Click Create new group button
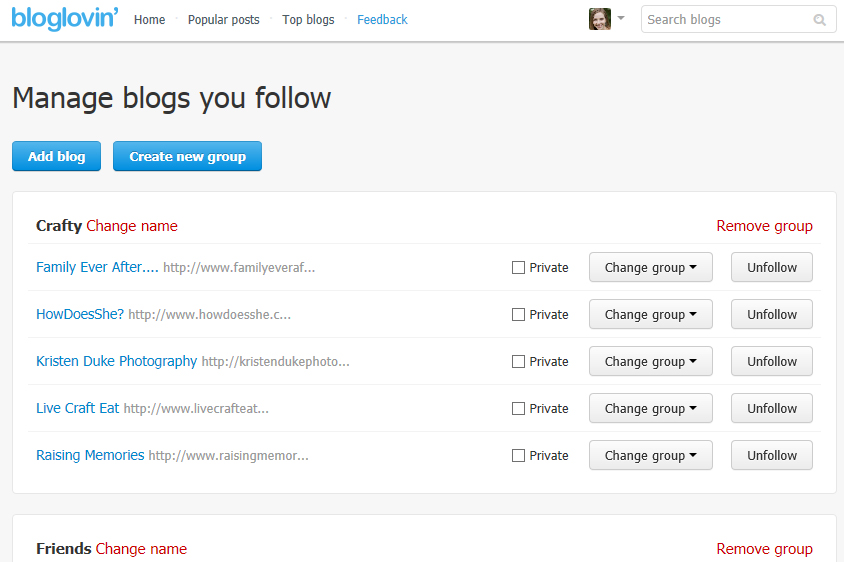Screen dimensions: 844x562 click(187, 157)
